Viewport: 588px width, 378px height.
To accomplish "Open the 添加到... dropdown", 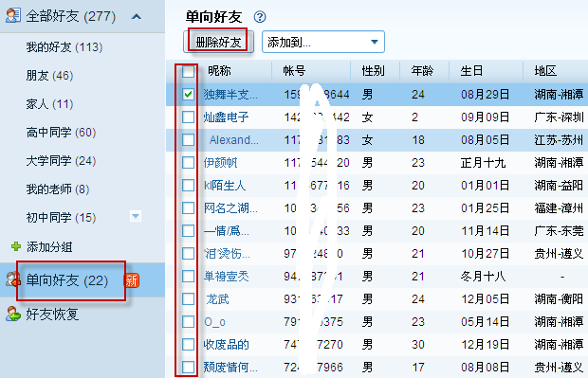I will (322, 42).
